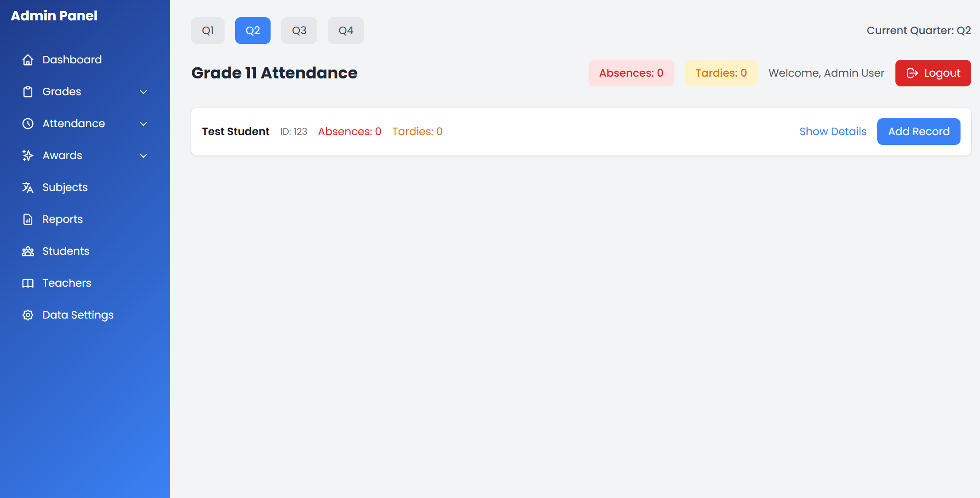Open the Grades menu item
The image size is (980, 498).
pyautogui.click(x=85, y=92)
